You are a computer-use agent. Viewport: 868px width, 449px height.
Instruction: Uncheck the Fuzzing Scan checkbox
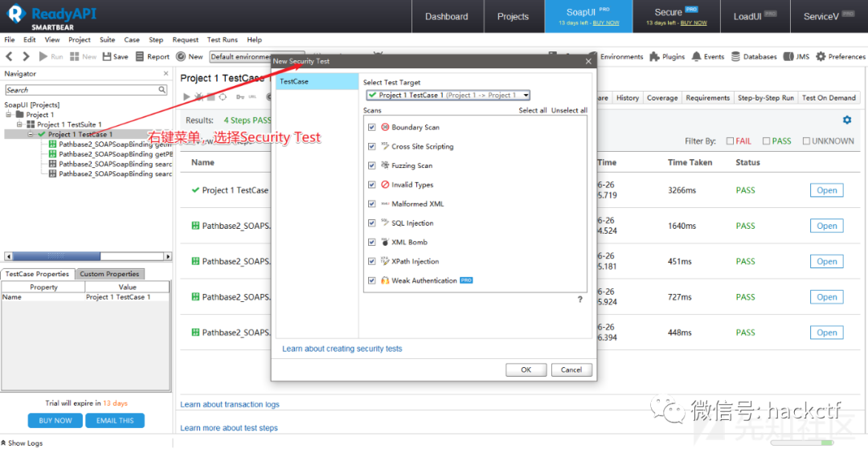(372, 165)
